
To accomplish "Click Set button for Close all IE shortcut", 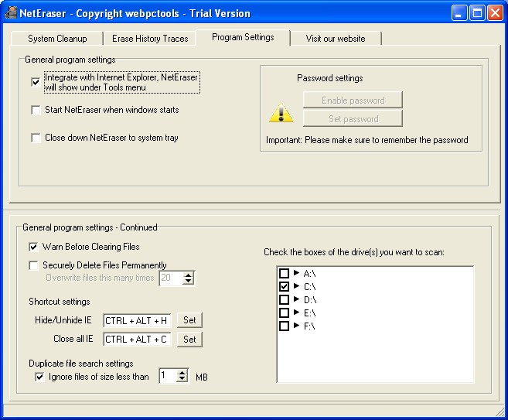I will [x=189, y=340].
